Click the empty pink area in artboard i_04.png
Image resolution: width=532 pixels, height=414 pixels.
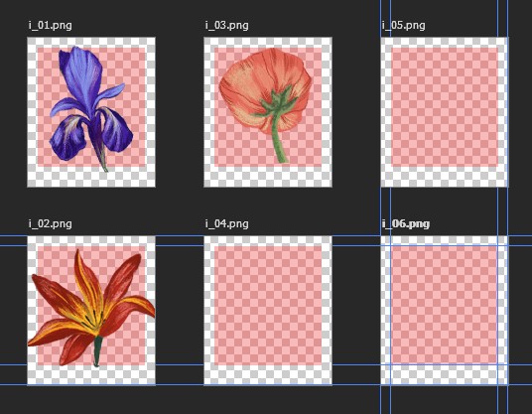point(268,306)
